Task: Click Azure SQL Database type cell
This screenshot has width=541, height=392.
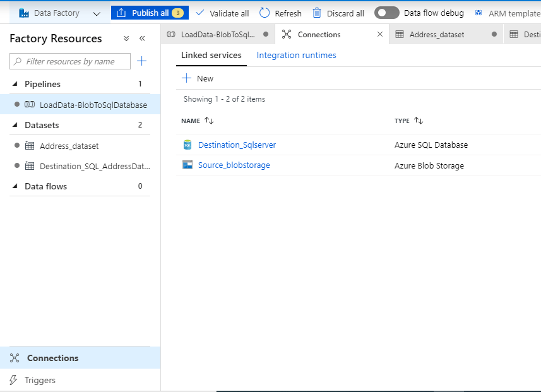Action: (431, 145)
